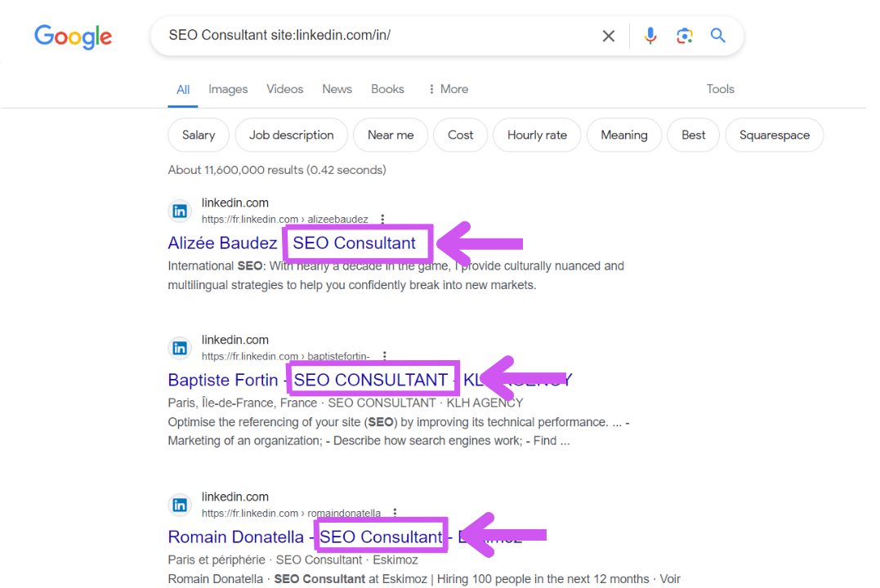Expand the More search categories menu
The image size is (880, 588).
coord(448,89)
